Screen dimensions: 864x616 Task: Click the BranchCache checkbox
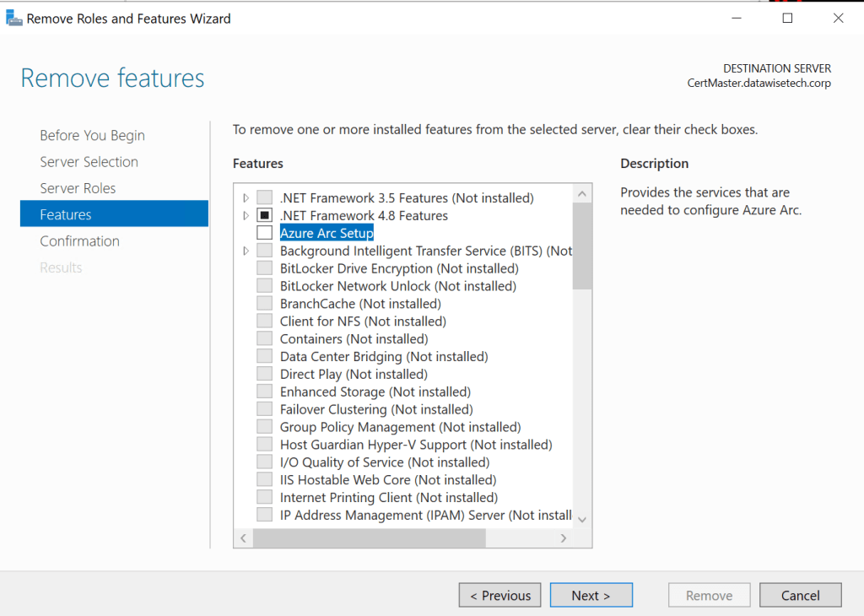264,304
